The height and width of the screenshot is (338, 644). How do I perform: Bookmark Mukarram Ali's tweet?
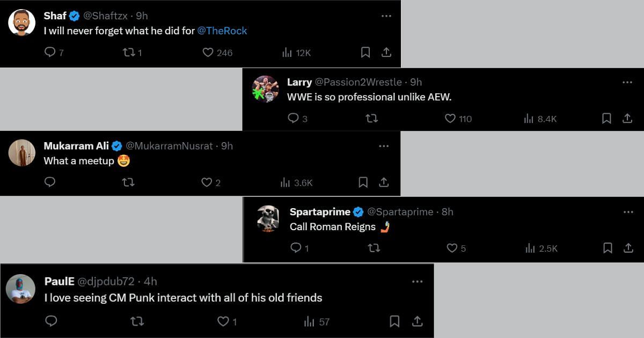coord(363,182)
